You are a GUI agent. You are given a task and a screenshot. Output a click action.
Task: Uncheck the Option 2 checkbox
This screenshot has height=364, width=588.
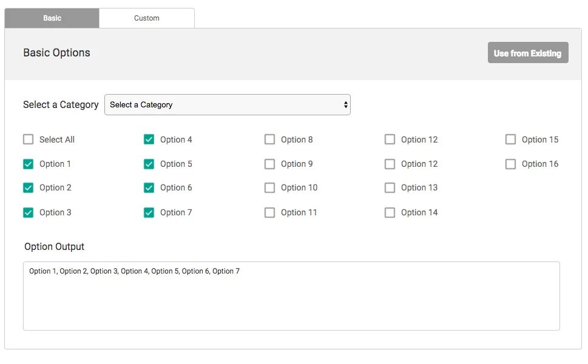29,188
